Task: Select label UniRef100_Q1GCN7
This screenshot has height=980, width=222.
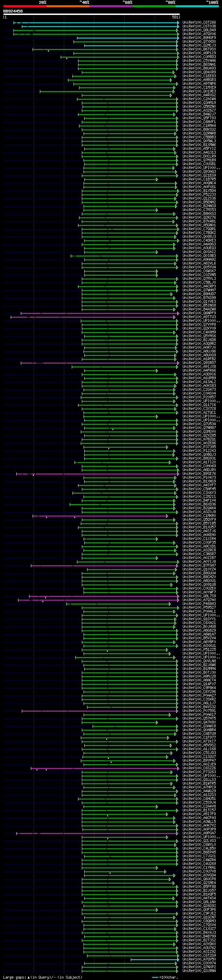Action: coord(199,917)
